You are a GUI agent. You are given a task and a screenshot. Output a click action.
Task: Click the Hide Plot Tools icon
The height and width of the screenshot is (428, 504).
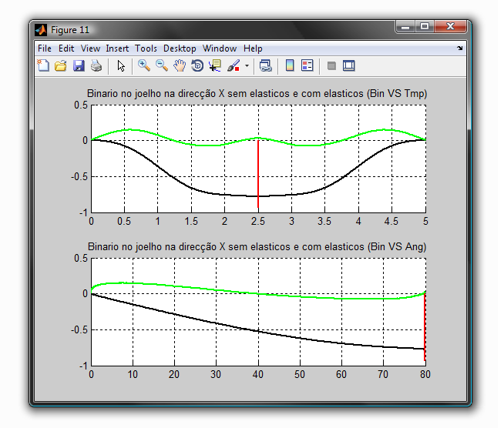pyautogui.click(x=331, y=66)
